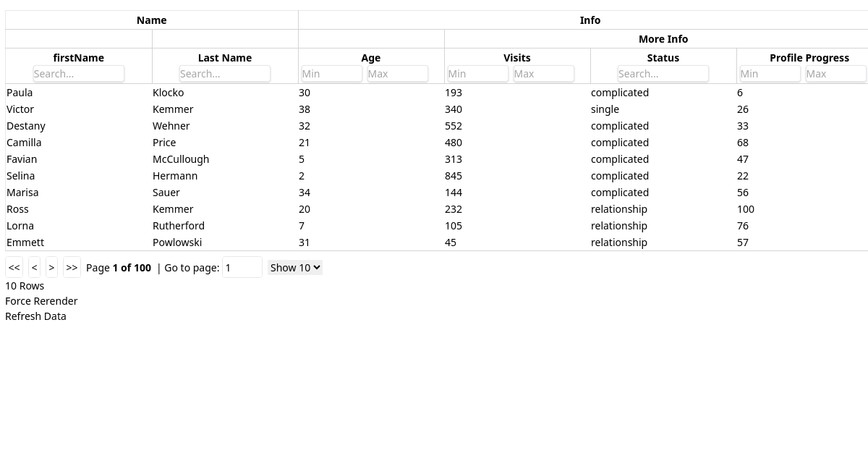This screenshot has width=868, height=456.
Task: Click the Go to page number field
Action: point(242,267)
